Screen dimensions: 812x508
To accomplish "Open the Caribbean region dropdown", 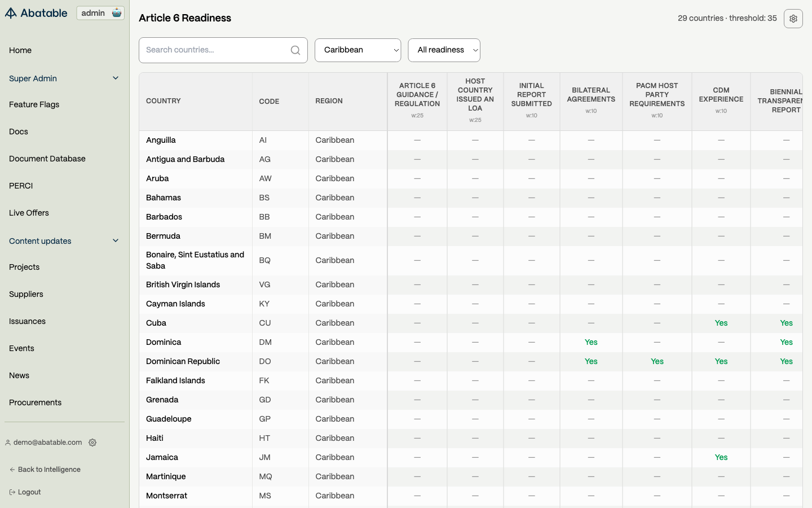I will point(358,50).
